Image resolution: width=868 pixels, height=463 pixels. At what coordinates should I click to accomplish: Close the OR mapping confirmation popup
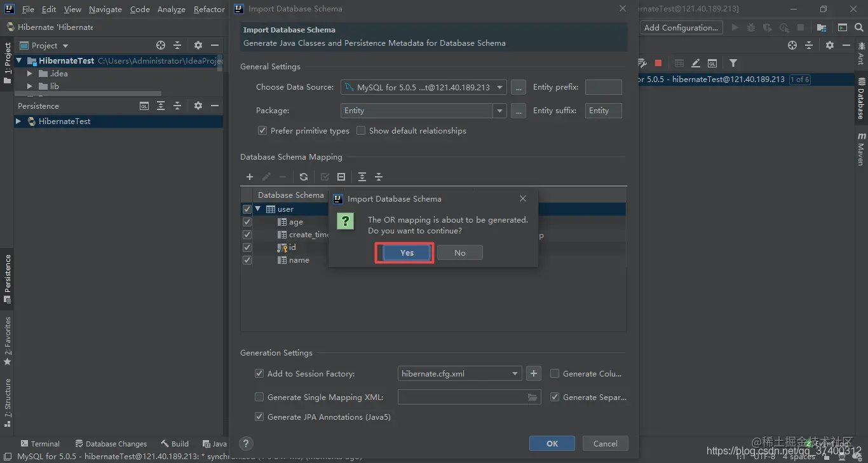tap(523, 198)
